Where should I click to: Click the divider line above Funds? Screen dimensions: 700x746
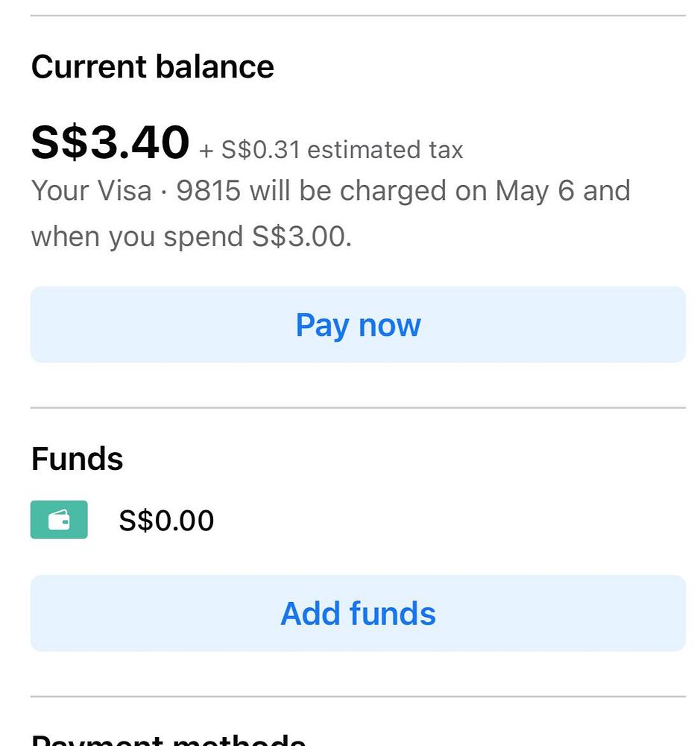pyautogui.click(x=358, y=408)
